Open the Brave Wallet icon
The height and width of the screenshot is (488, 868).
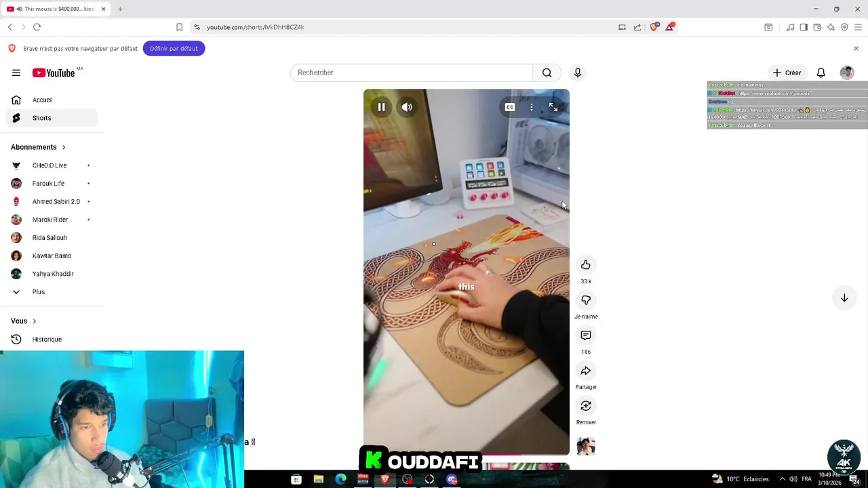[x=817, y=27]
